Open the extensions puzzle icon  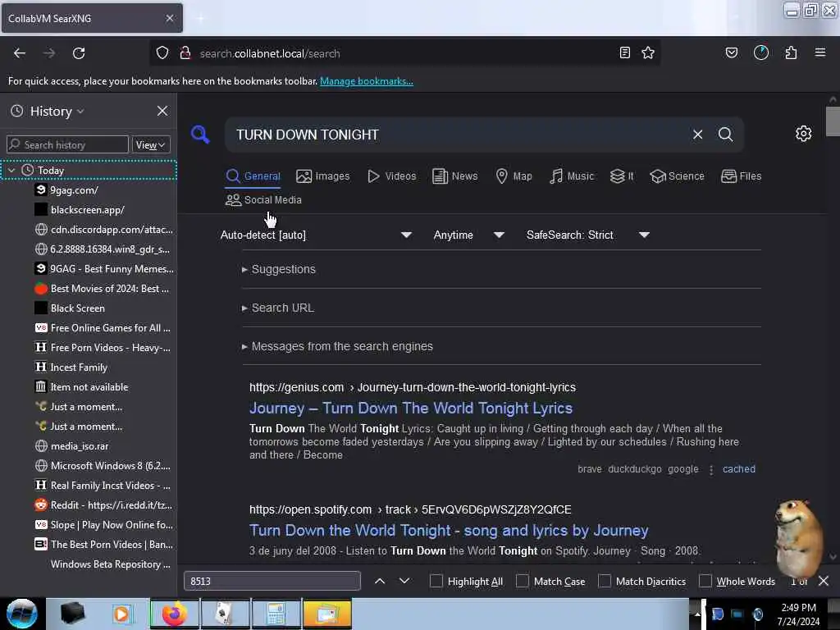(x=791, y=53)
